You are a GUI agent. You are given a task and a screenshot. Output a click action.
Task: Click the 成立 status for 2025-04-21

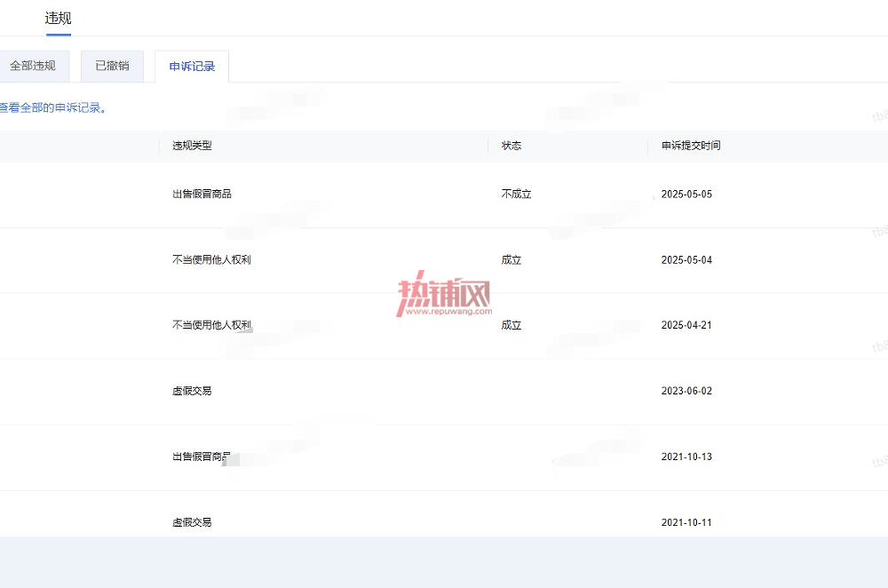(x=511, y=325)
